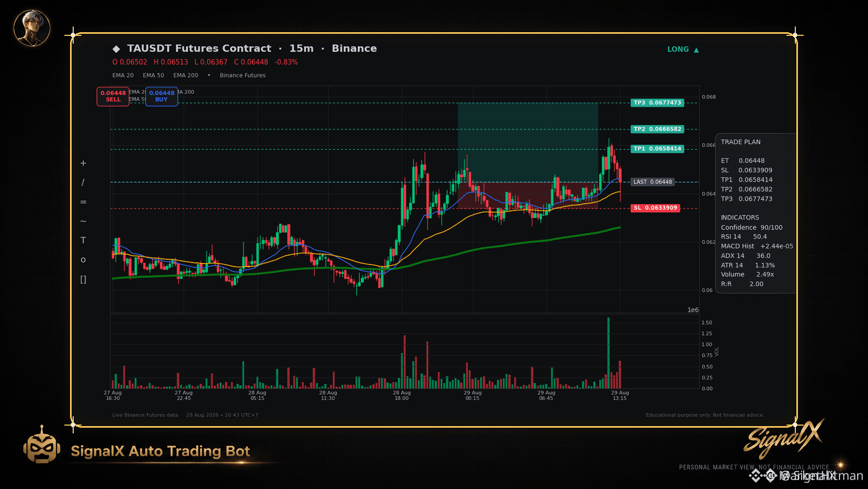Click the 28 Aug 11:30 time label

tap(328, 395)
